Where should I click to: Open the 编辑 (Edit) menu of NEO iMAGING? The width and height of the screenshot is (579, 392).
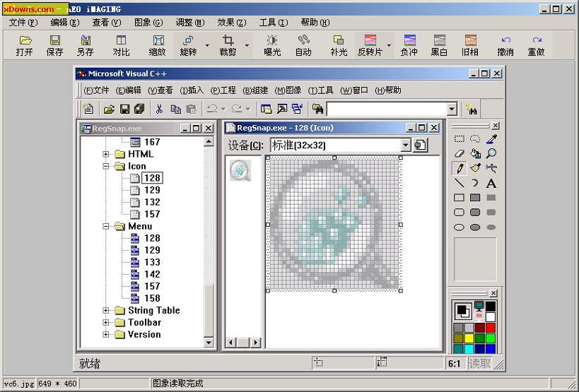[x=65, y=23]
